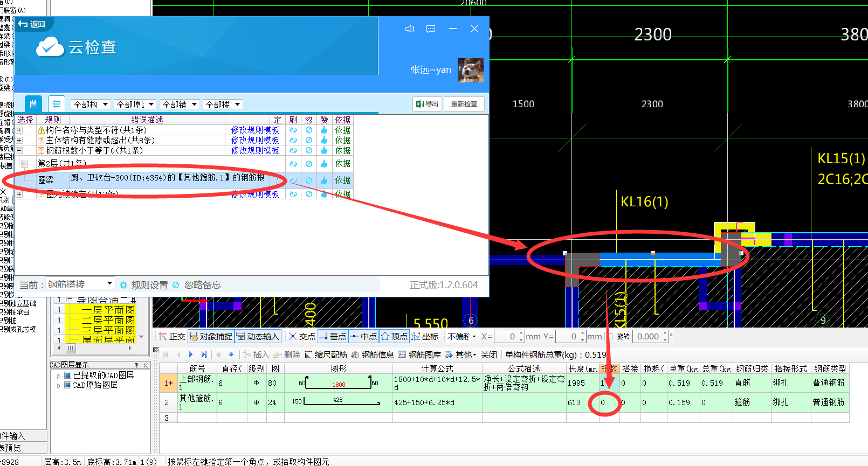Toggle 交点 intersection snap
Screen dimensions: 868x466
[302, 336]
